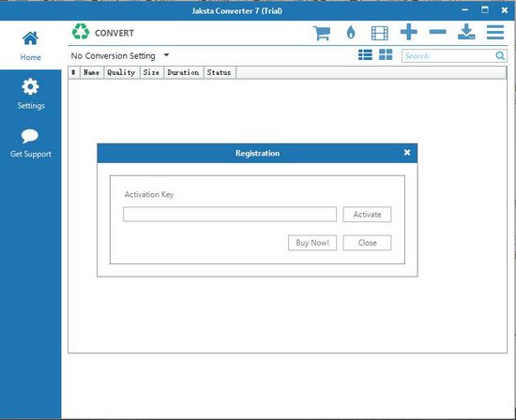Click Close button in Registration dialog
This screenshot has height=420, width=516.
click(x=367, y=243)
